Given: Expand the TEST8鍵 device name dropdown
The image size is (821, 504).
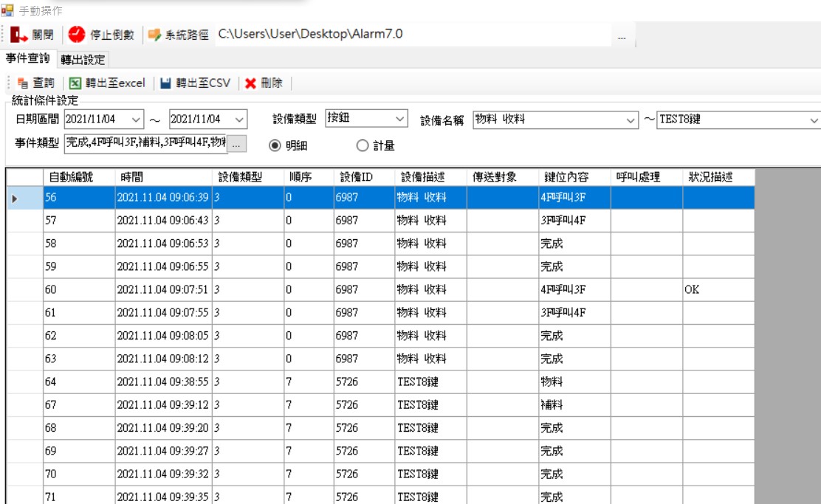Looking at the screenshot, I should (814, 120).
